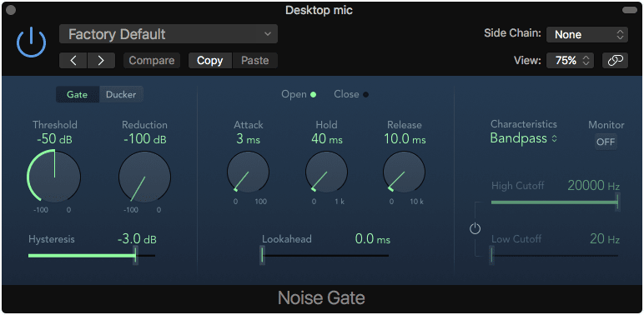Click the Attack knob
The image size is (644, 315).
[x=248, y=172]
